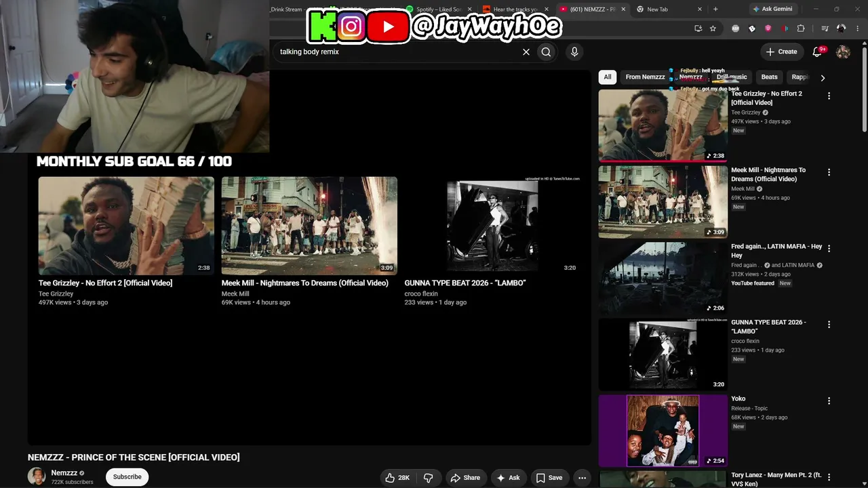Switch to the Spotify – Liked Songs tab

[x=439, y=9]
